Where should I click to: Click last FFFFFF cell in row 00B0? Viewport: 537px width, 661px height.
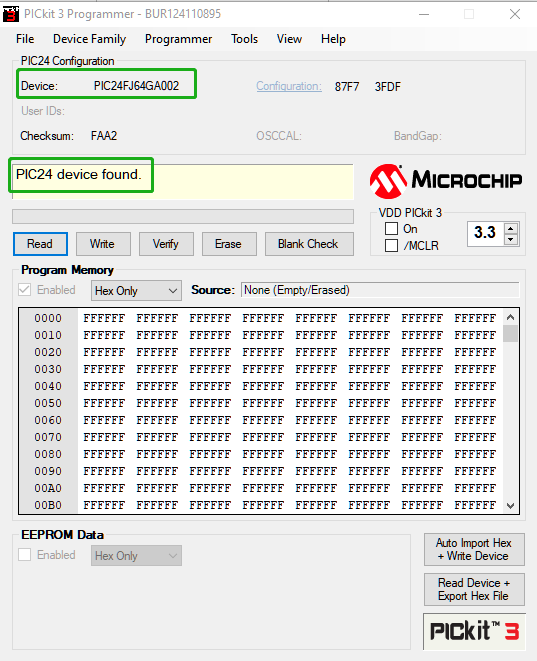point(475,505)
